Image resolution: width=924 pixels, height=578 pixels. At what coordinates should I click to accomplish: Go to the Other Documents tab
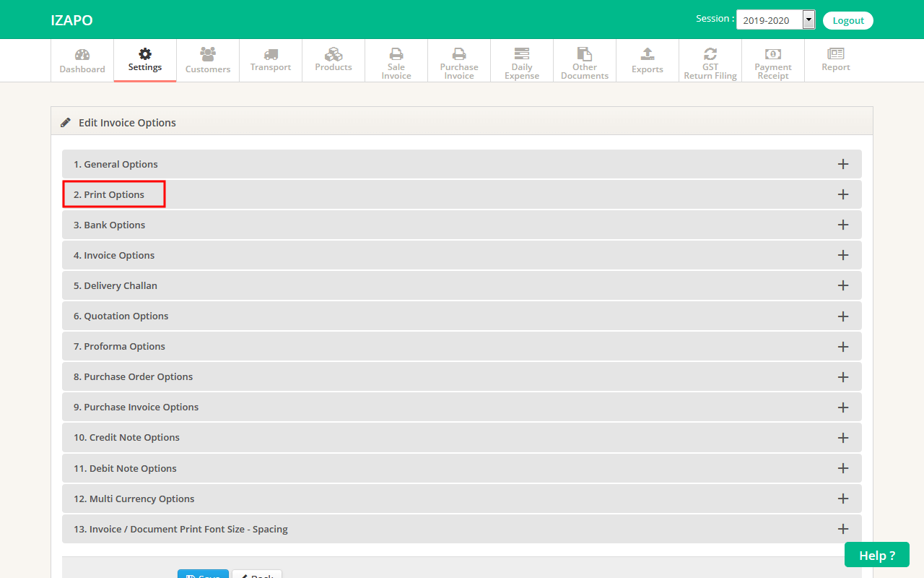click(x=585, y=60)
